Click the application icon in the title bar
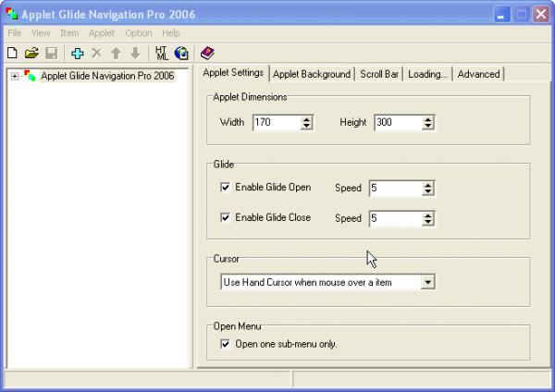Image resolution: width=555 pixels, height=392 pixels. tap(12, 14)
